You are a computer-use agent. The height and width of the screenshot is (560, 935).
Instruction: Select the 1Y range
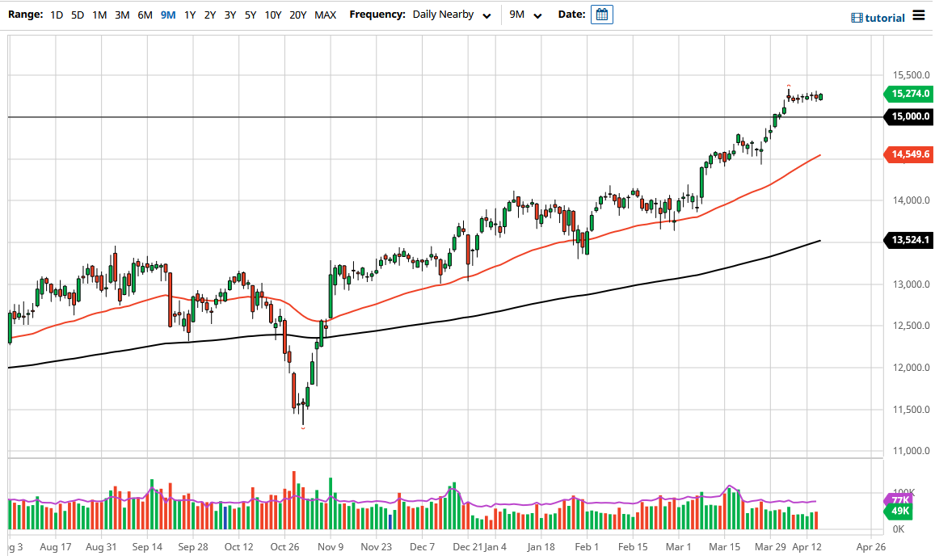click(190, 15)
